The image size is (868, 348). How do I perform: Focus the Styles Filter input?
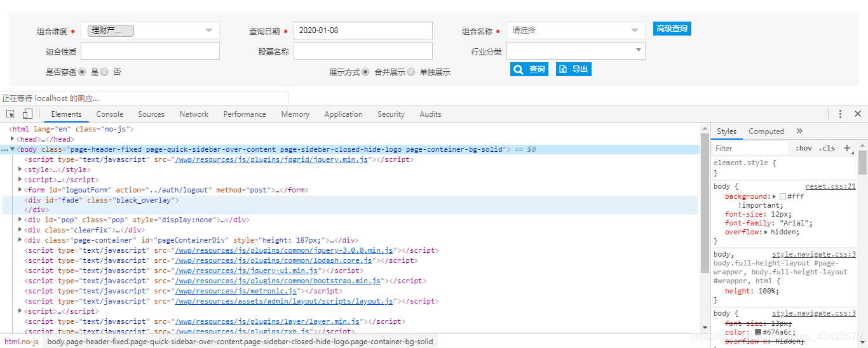751,148
